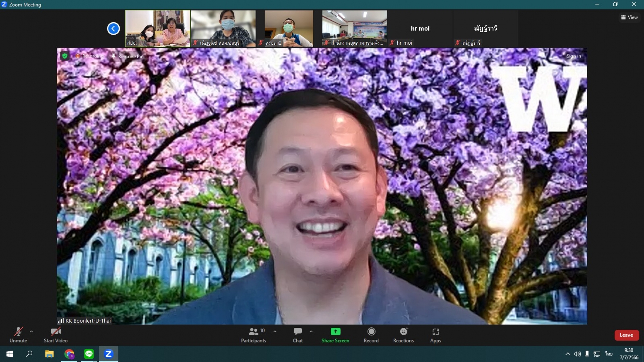644x362 pixels.
Task: Select สงขลา2 participant thumbnail
Action: [x=289, y=28]
